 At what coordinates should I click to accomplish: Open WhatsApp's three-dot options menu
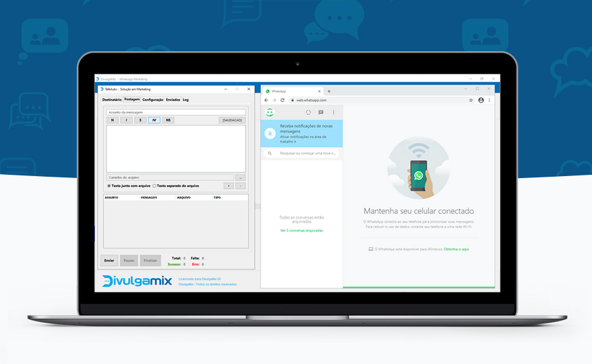333,112
